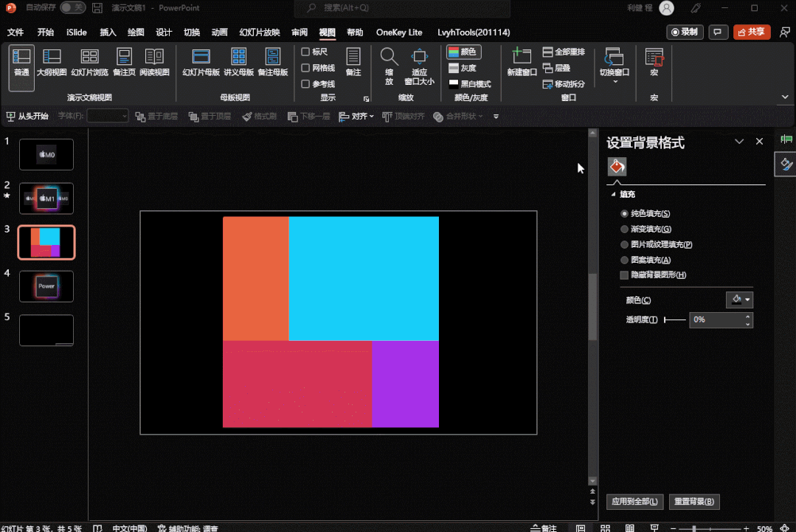Open the font (字体) combo box
796x532 pixels.
[108, 117]
